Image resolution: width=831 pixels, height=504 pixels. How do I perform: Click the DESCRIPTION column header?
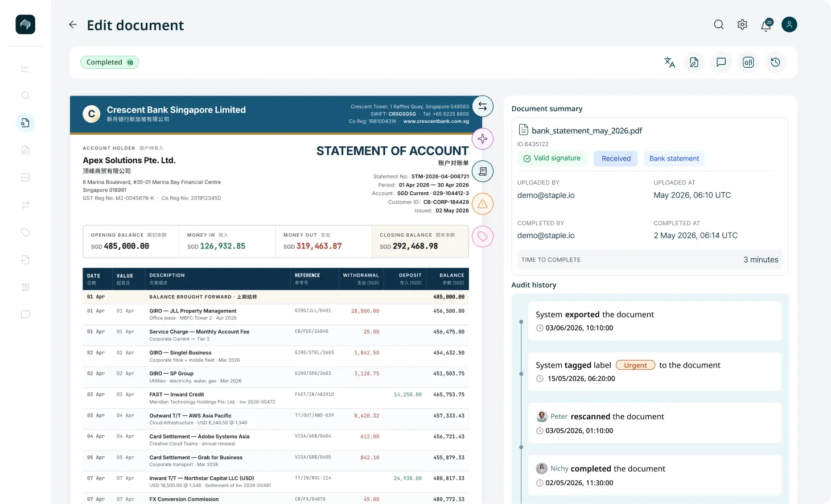coord(167,275)
